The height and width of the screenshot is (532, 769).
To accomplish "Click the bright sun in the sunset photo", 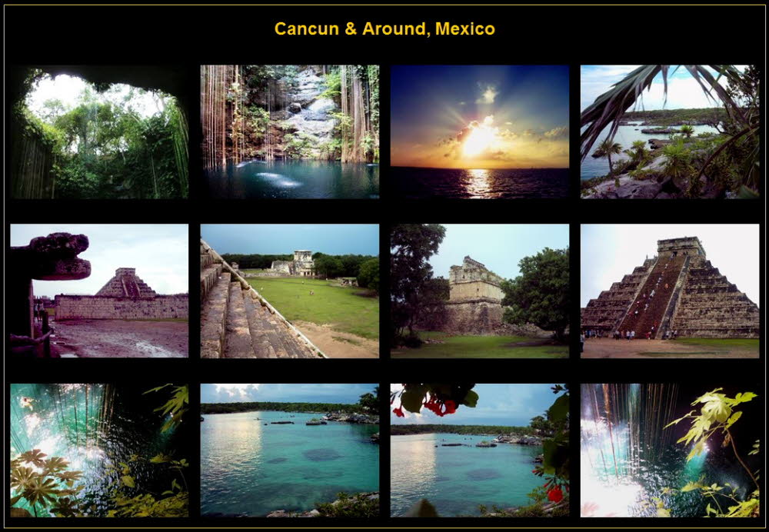I will 480,138.
